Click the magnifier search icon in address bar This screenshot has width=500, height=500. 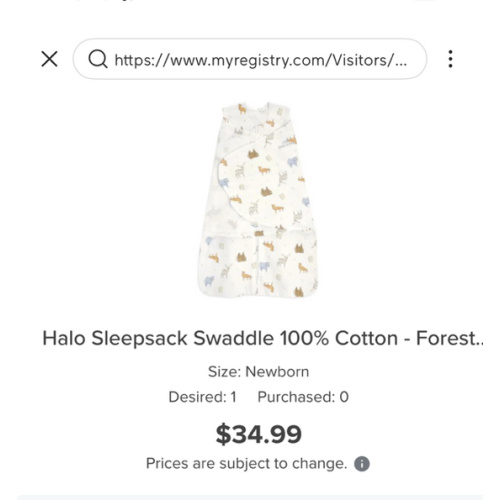(x=98, y=59)
